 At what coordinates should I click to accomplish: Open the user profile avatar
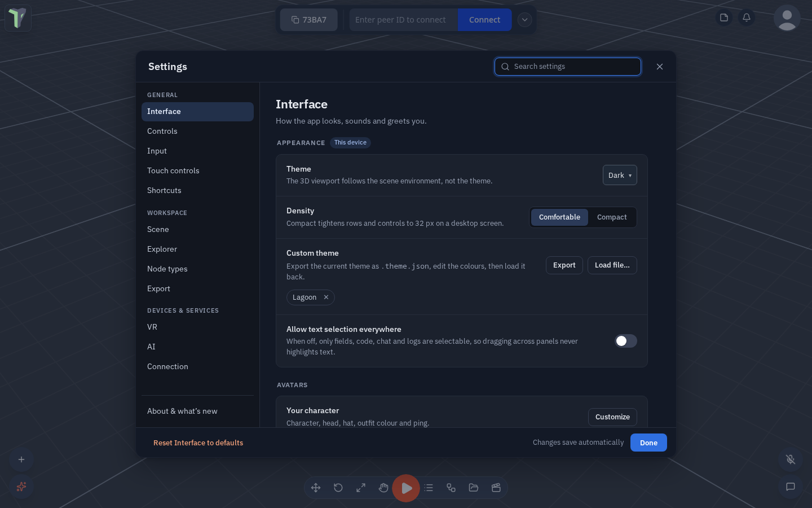pos(787,18)
